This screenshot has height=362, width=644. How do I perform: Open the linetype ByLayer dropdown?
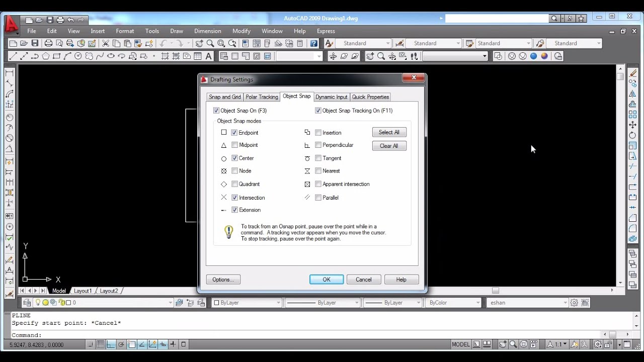point(322,303)
